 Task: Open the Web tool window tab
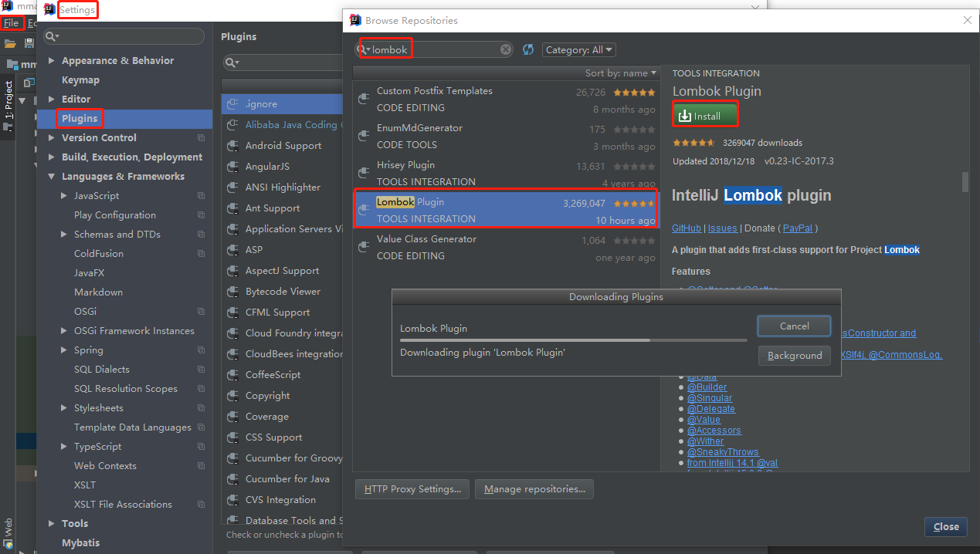click(x=8, y=532)
